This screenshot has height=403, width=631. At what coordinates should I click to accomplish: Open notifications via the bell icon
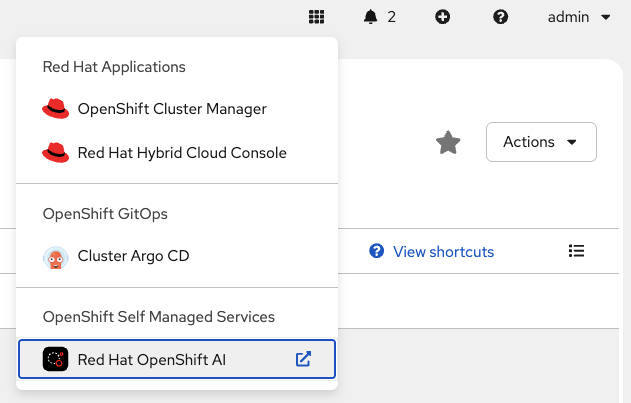click(371, 17)
